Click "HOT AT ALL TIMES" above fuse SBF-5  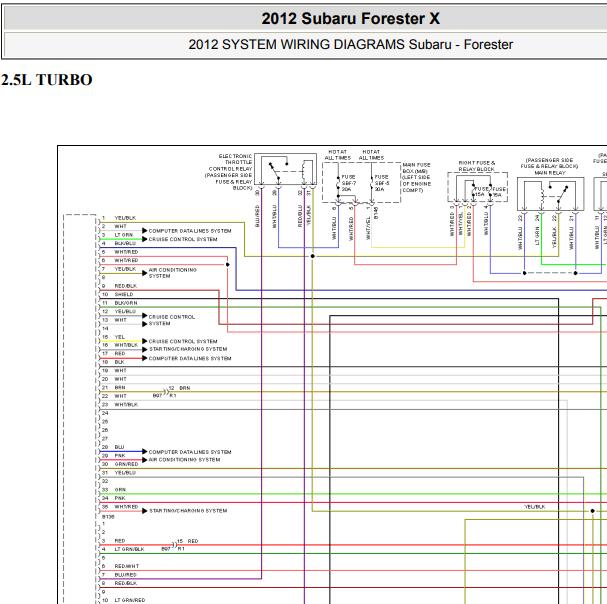[x=371, y=155]
